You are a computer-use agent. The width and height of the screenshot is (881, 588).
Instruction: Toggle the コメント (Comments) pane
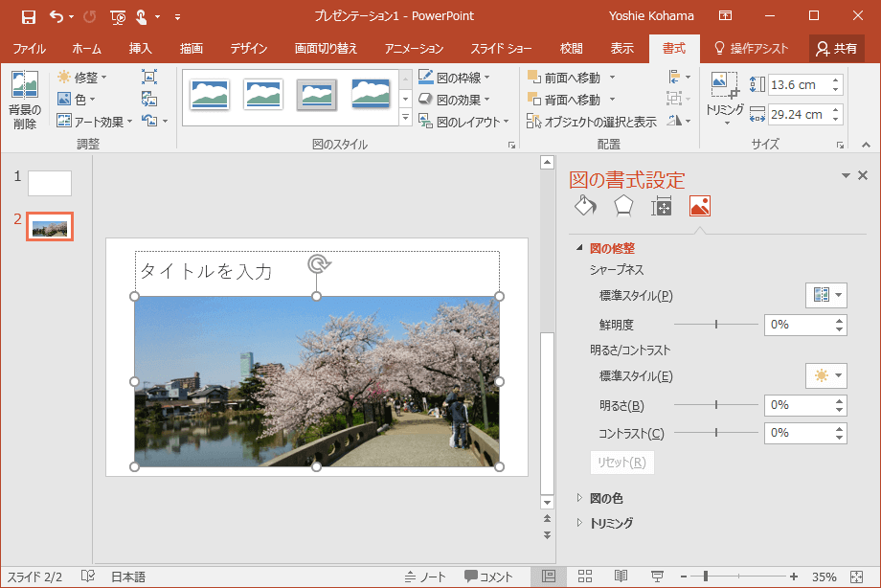pyautogui.click(x=489, y=577)
